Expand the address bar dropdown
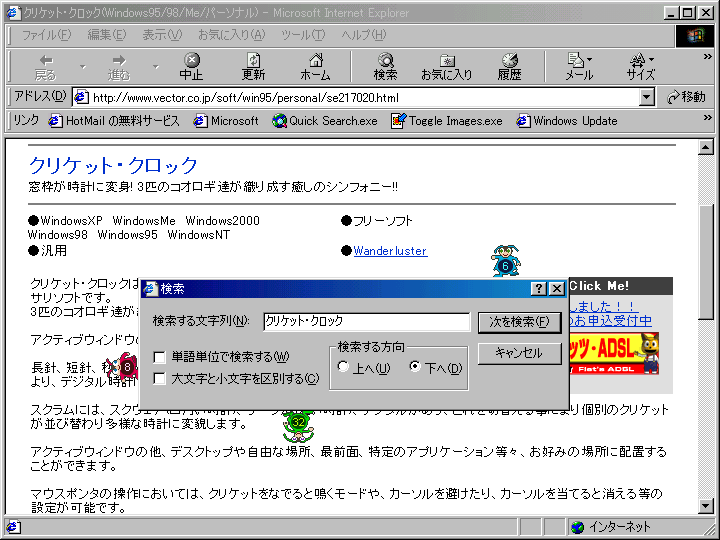This screenshot has width=720, height=540. tap(647, 97)
